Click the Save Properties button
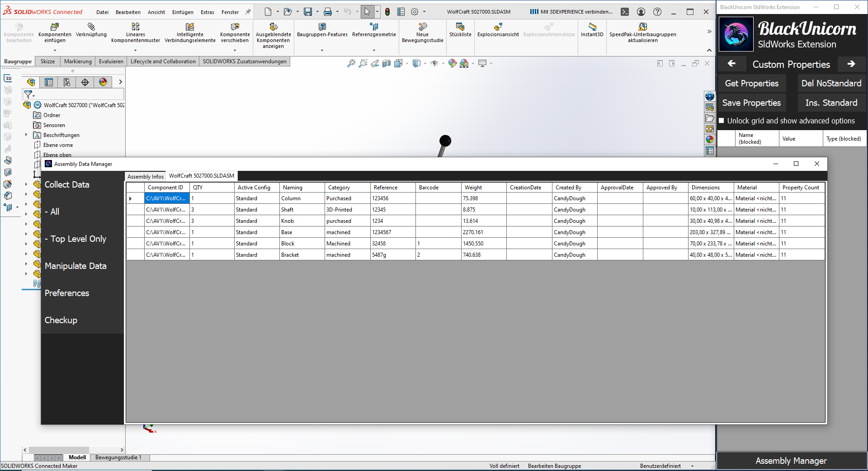The image size is (868, 471). tap(751, 103)
